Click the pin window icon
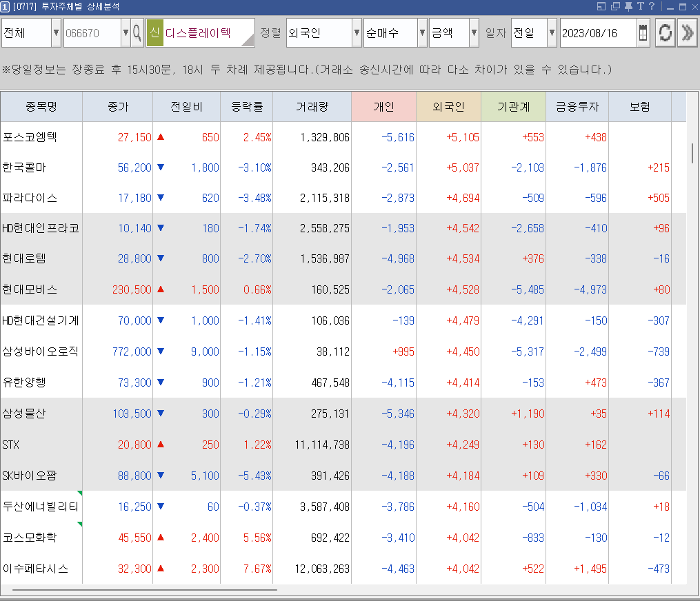 point(628,6)
